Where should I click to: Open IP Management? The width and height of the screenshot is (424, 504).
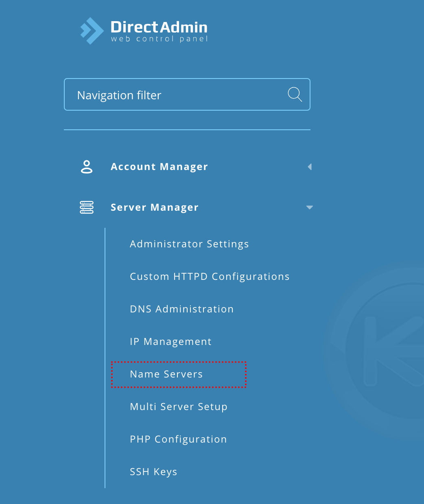click(x=170, y=341)
